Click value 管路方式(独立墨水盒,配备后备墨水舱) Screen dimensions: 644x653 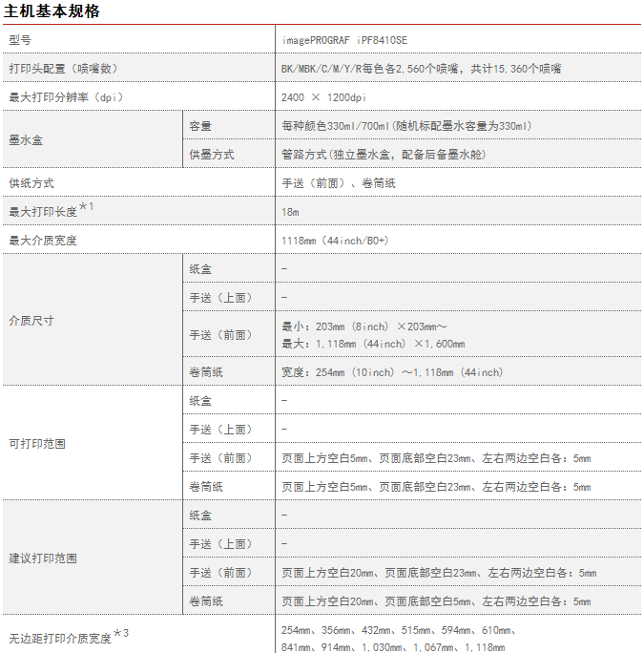pos(384,154)
